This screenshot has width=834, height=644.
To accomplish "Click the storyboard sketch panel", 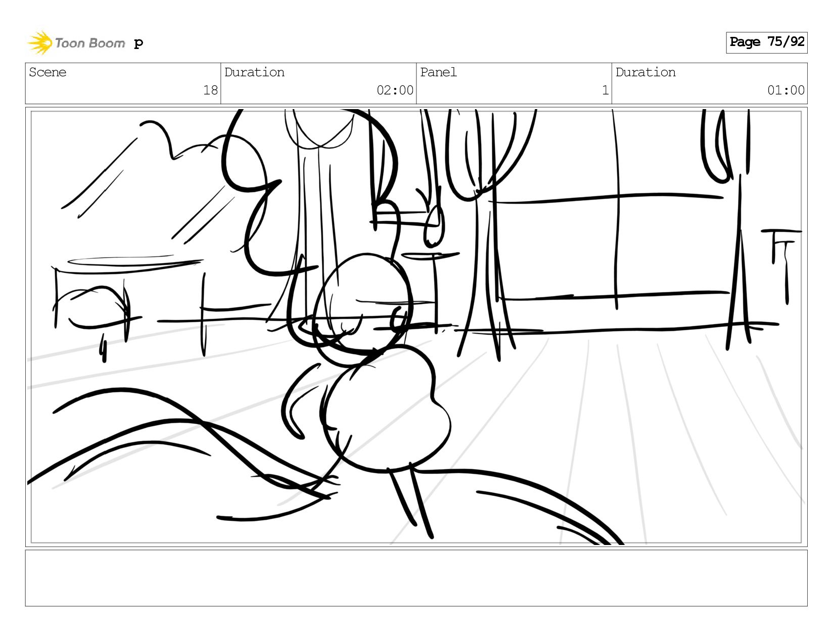I will click(x=416, y=327).
